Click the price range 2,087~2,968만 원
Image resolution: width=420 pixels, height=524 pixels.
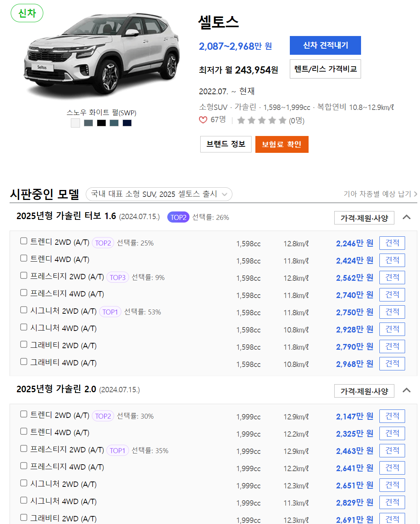235,46
